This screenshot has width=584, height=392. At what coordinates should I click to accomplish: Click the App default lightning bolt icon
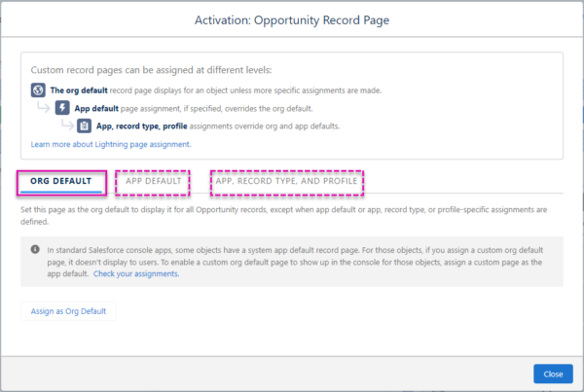point(62,108)
